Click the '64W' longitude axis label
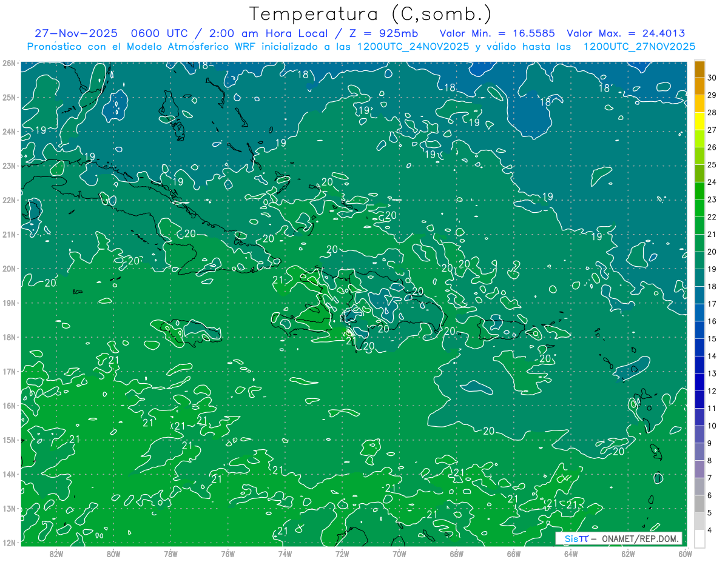This screenshot has width=728, height=562. (x=570, y=554)
